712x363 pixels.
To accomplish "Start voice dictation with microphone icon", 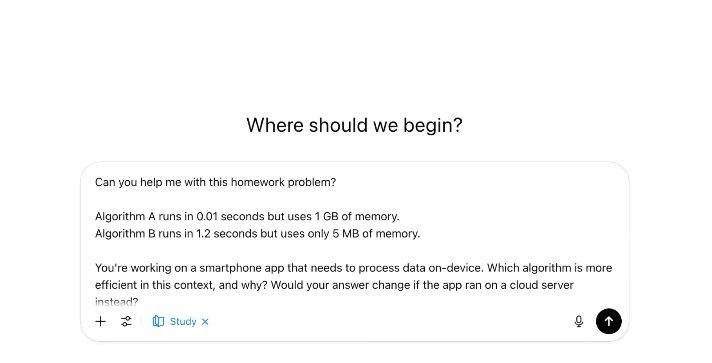I will tap(578, 321).
